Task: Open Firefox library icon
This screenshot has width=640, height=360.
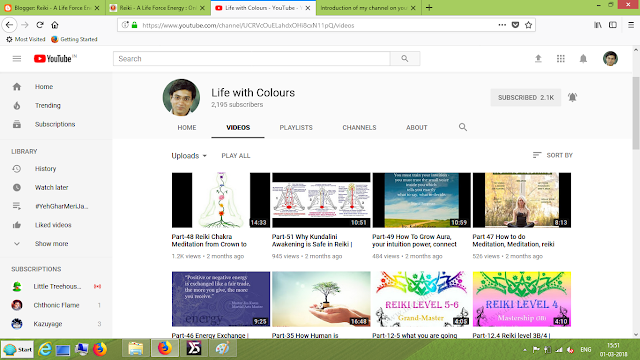Action: point(598,25)
